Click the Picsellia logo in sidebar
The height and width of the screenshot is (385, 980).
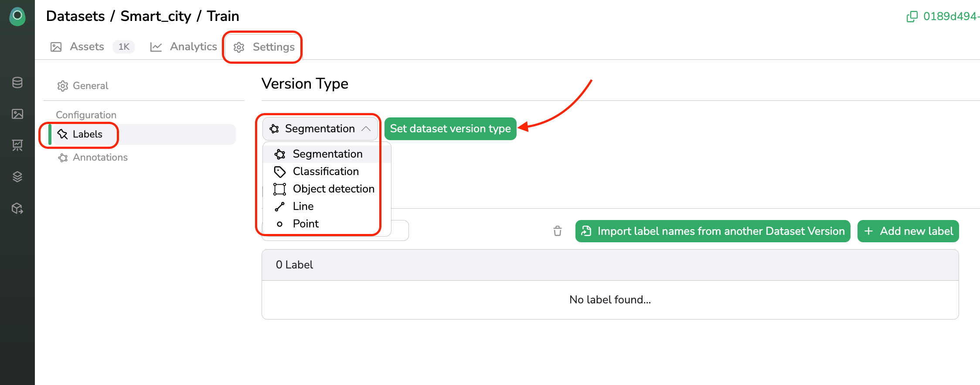coord(17,16)
